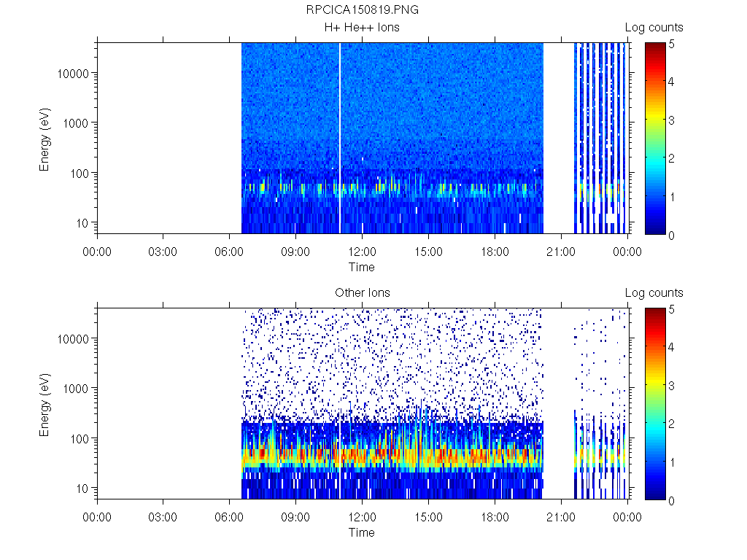
Task: Click the 1000 energy tick of Other Ions plot
Action: [76, 389]
